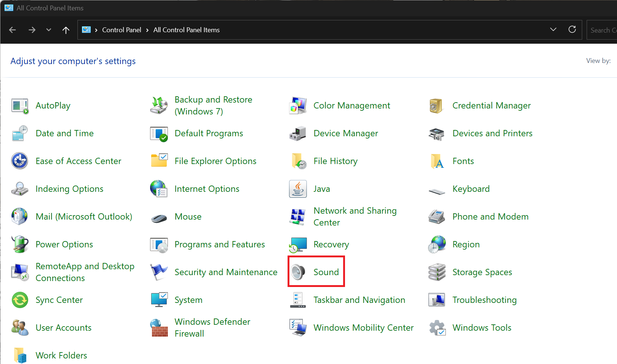Click the Windows Tools gear icon

click(437, 328)
